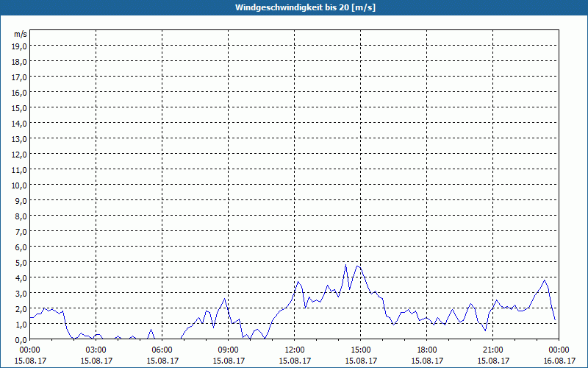
Task: Select the 8,0 y-axis label
Action: pyautogui.click(x=21, y=216)
